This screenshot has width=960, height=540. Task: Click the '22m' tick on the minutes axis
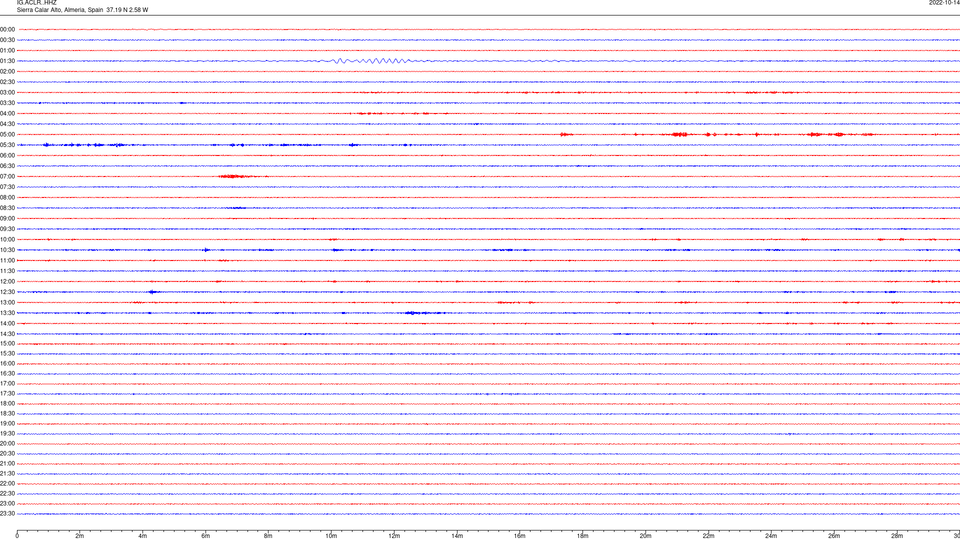tap(708, 536)
